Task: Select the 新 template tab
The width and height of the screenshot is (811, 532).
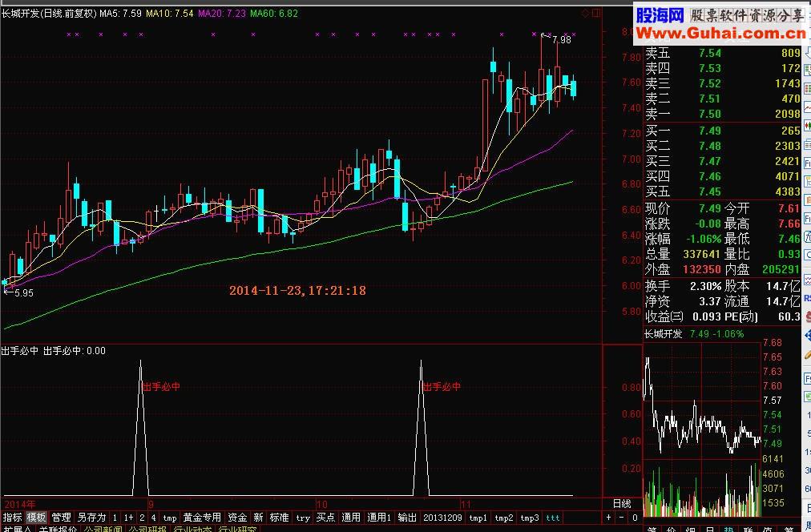Action: pos(259,517)
